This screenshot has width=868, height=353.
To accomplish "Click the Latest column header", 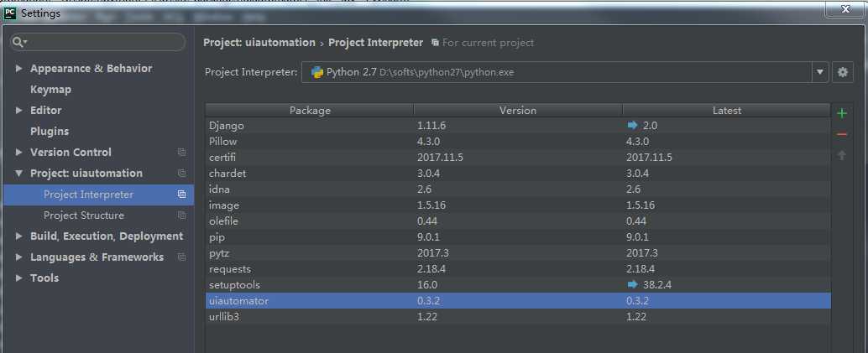I will 726,111.
